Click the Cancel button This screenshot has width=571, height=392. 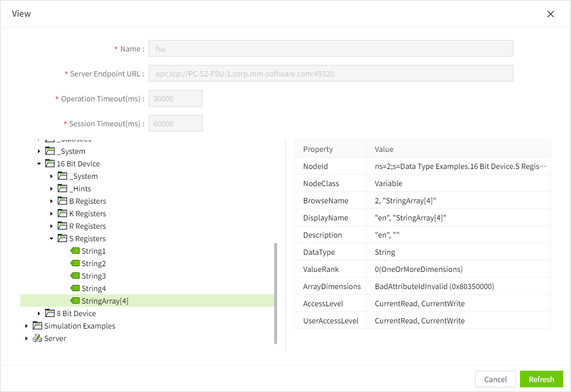pos(495,379)
